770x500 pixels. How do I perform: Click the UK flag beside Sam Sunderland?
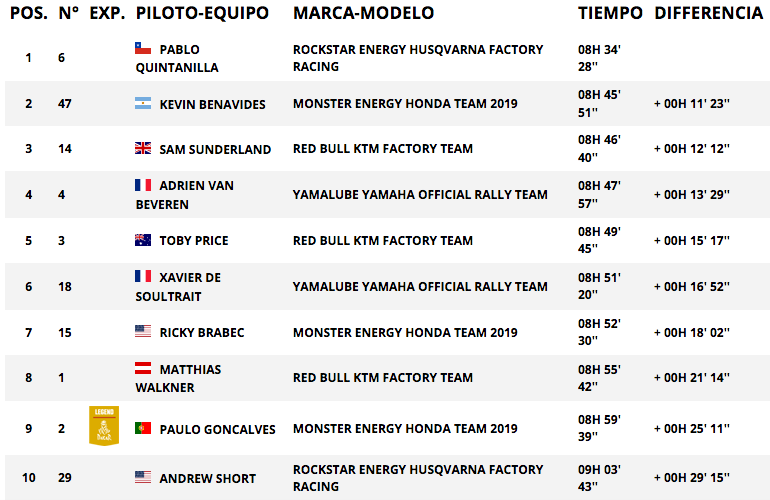(143, 148)
